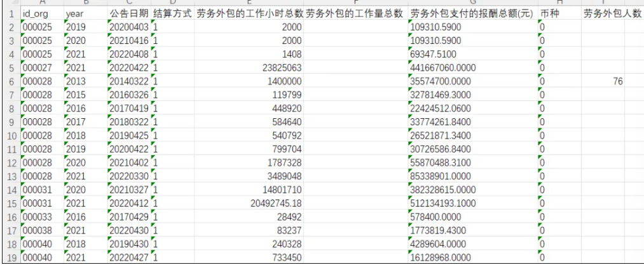Click date cell 20210327
Screen dimensions: 644x265
pyautogui.click(x=129, y=190)
